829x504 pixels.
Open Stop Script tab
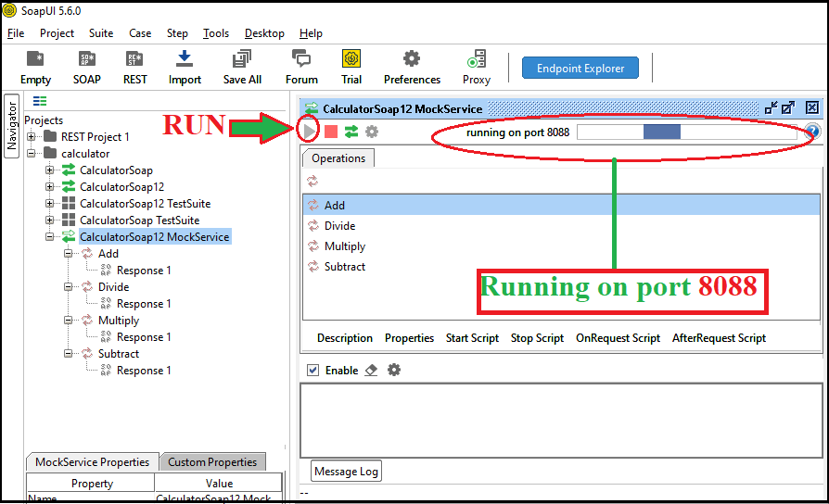click(537, 337)
